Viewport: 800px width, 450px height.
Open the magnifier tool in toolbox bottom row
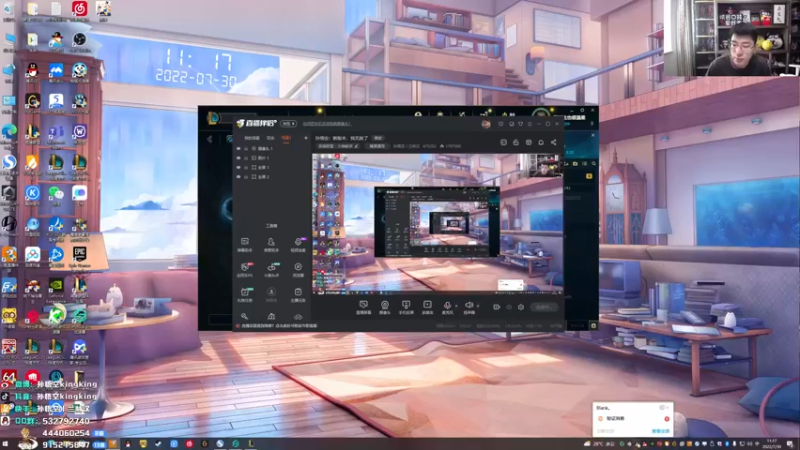point(244,317)
